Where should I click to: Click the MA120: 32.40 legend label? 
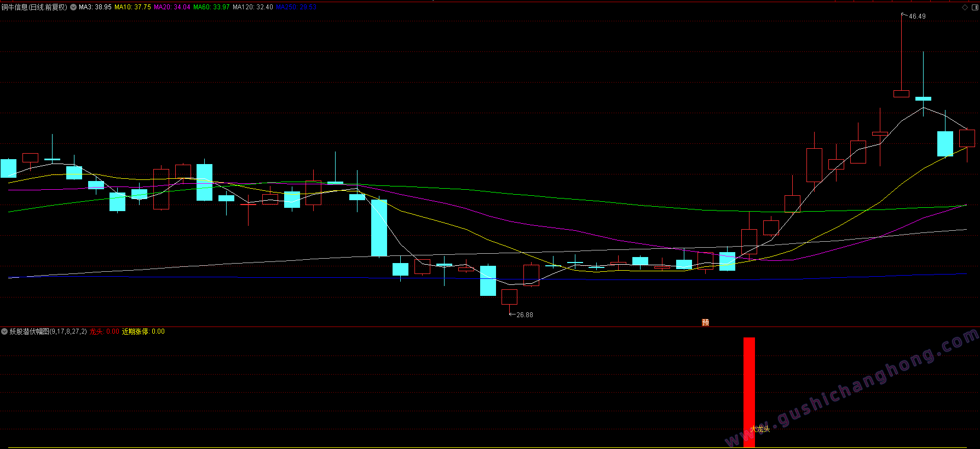tap(253, 7)
